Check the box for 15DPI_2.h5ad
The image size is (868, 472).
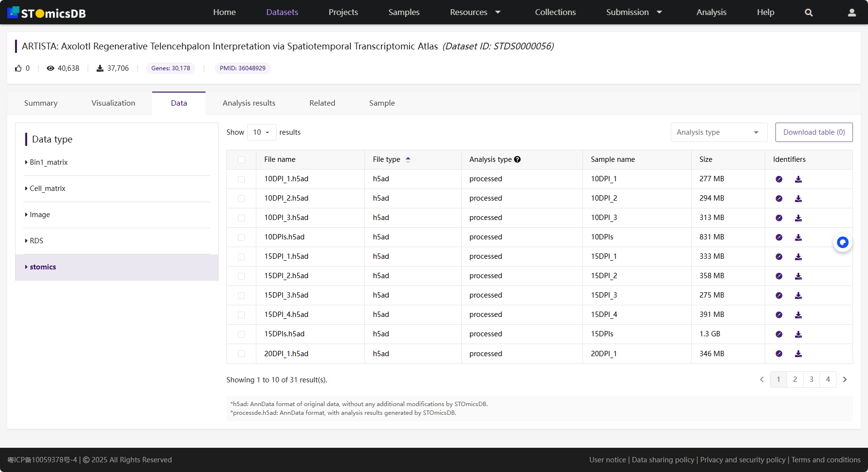pos(241,276)
